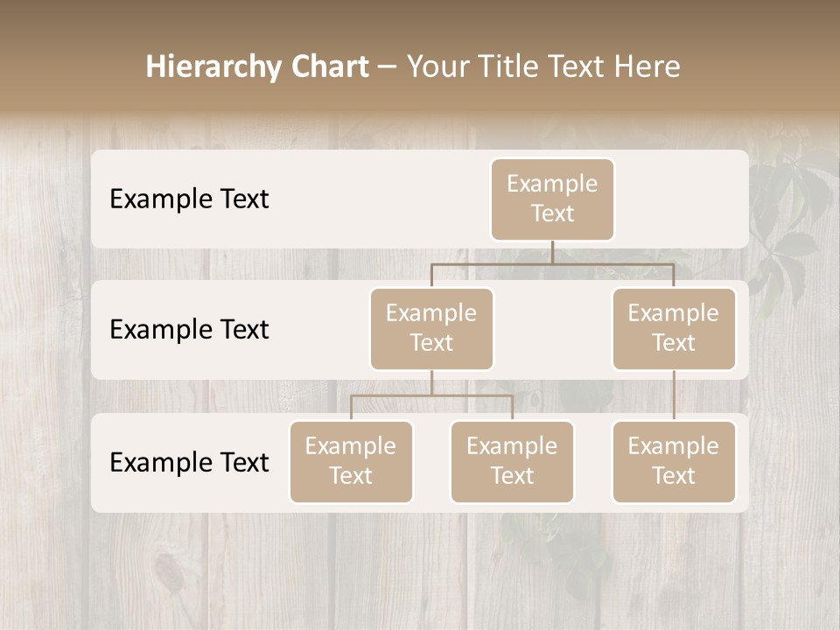Select the connector branching to the two bottom-left boxes
Screen dimensions: 840x630
point(431,395)
